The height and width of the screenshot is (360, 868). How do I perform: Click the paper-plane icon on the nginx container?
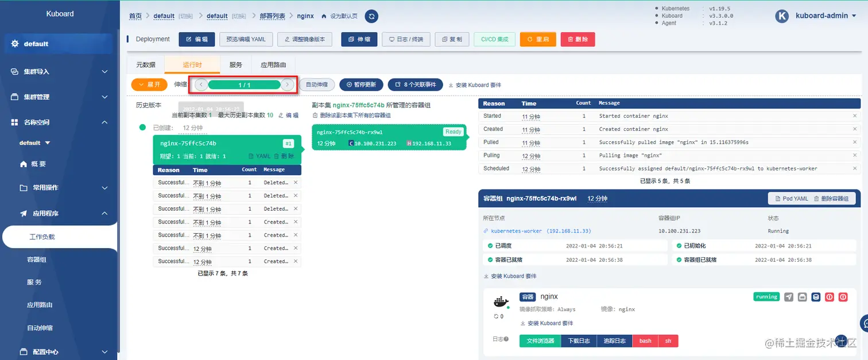[x=788, y=297]
